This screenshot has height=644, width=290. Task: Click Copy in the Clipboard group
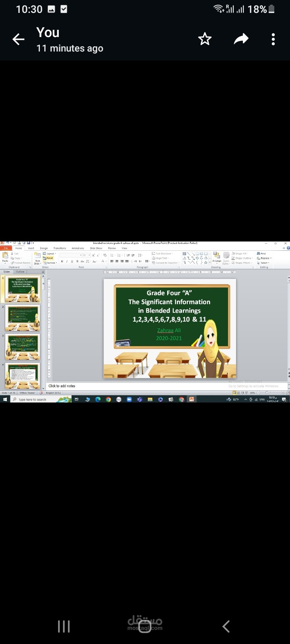pyautogui.click(x=16, y=258)
